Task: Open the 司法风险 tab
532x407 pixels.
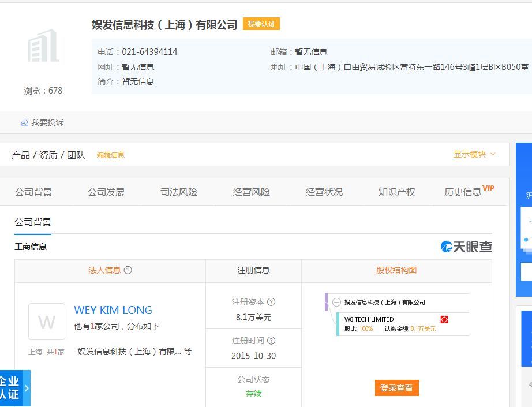Action: 179,192
